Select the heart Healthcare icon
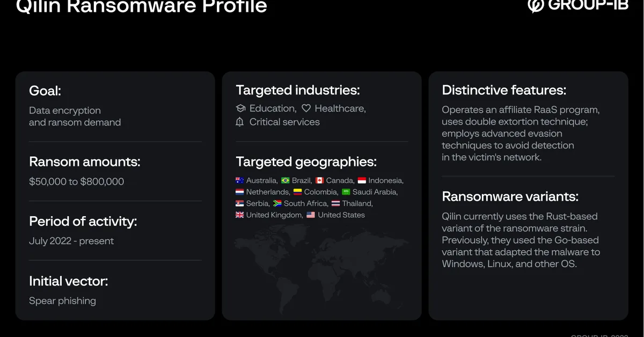 click(306, 108)
